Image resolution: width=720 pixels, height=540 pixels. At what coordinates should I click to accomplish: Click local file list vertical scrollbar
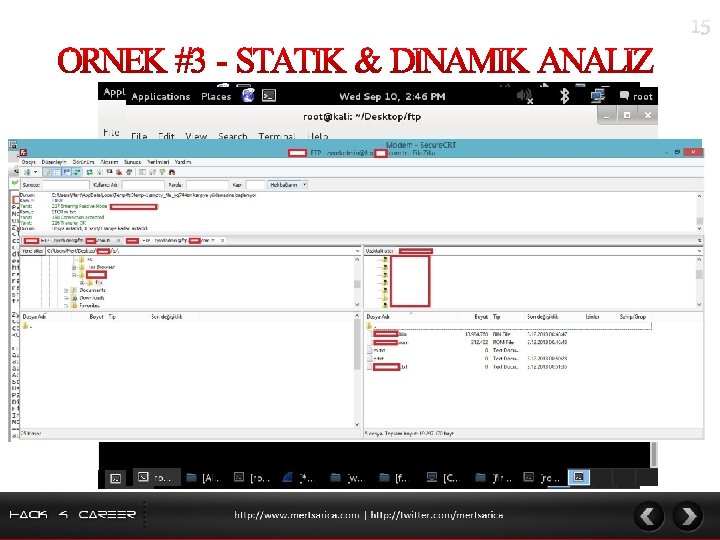pyautogui.click(x=357, y=370)
